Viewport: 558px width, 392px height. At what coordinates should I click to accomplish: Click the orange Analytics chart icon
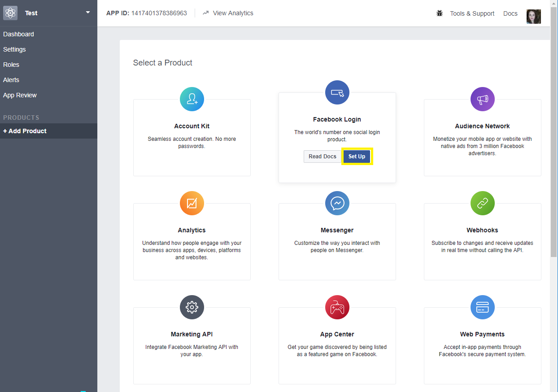tap(192, 203)
